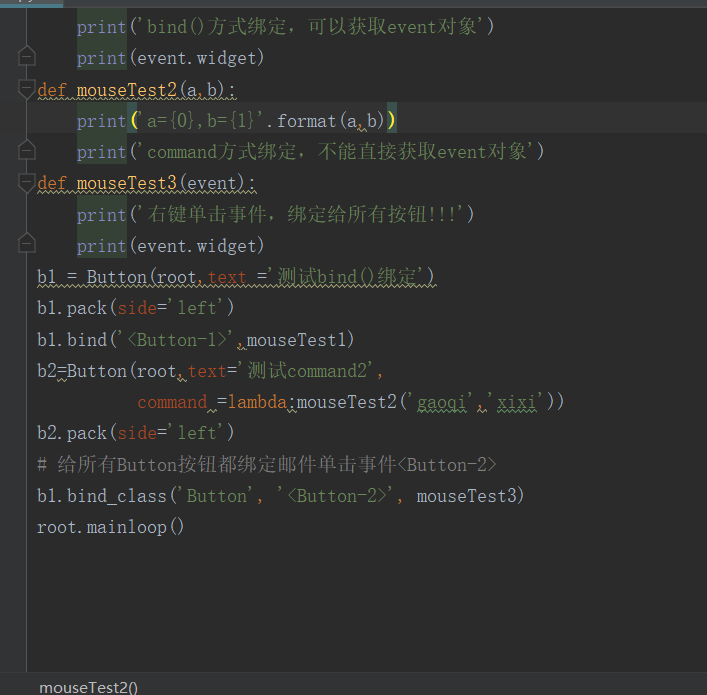Click fold end marker beside command方式绑定 print line
Viewport: 707px width, 695px height.
[27, 150]
